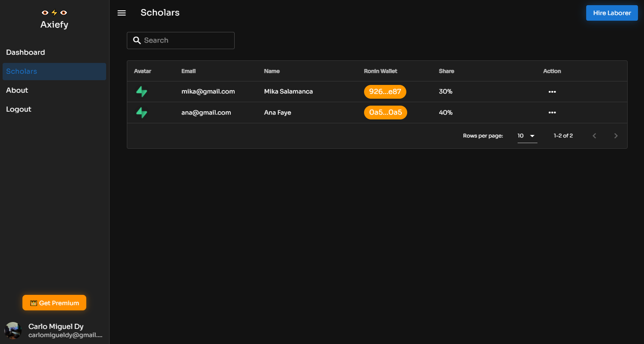
Task: Select Ana Faye's avatar icon
Action: (x=141, y=113)
